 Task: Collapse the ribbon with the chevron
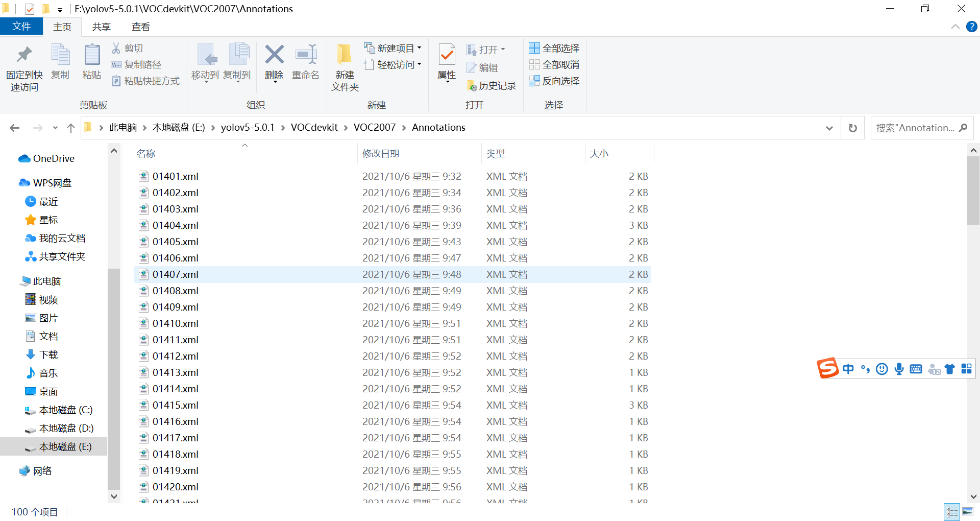coord(955,27)
